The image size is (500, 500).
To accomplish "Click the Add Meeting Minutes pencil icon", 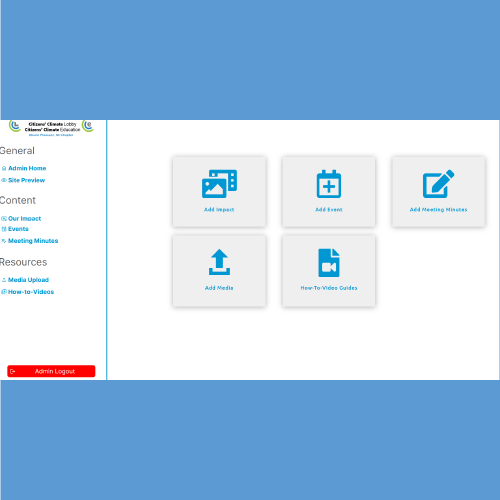I will click(438, 184).
